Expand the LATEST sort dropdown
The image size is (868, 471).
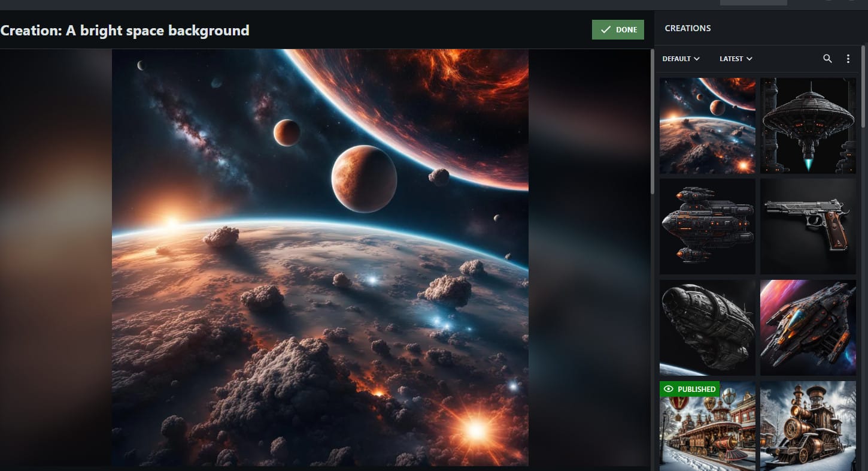click(x=736, y=59)
